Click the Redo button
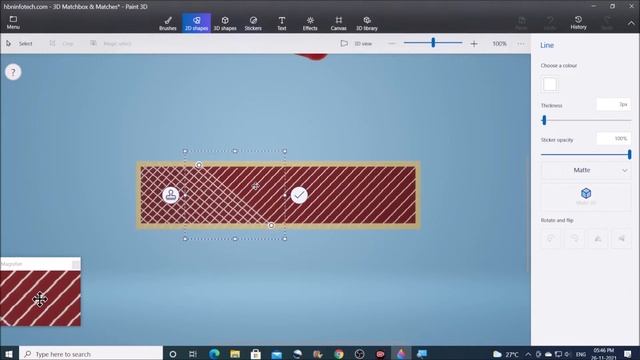The width and height of the screenshot is (640, 360). (x=607, y=22)
